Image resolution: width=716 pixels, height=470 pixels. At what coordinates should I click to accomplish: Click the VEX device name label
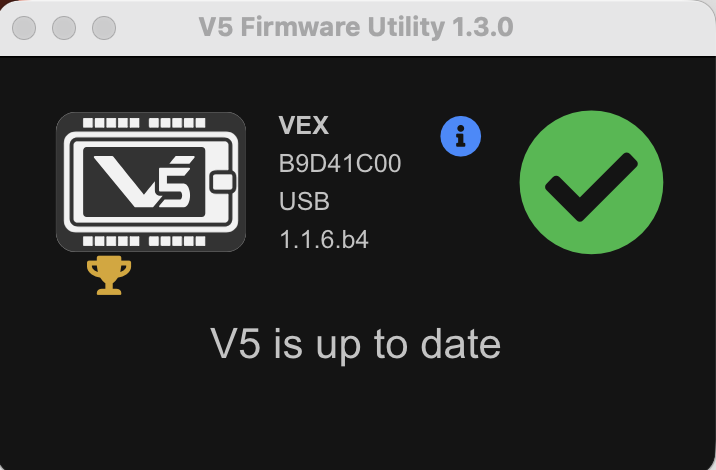[x=304, y=125]
